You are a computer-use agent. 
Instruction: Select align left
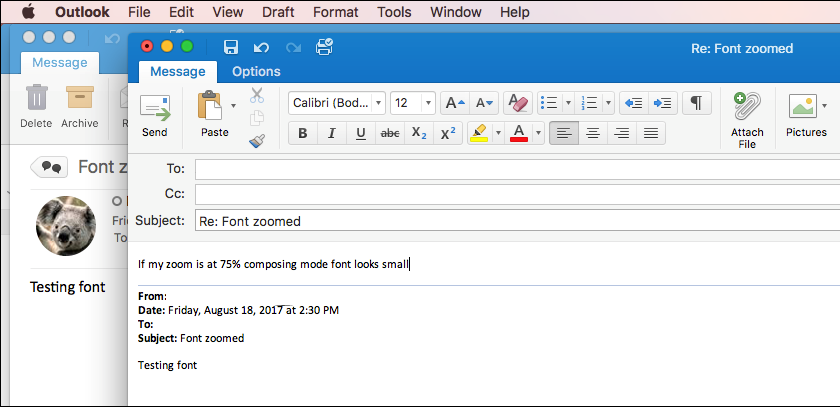click(564, 133)
